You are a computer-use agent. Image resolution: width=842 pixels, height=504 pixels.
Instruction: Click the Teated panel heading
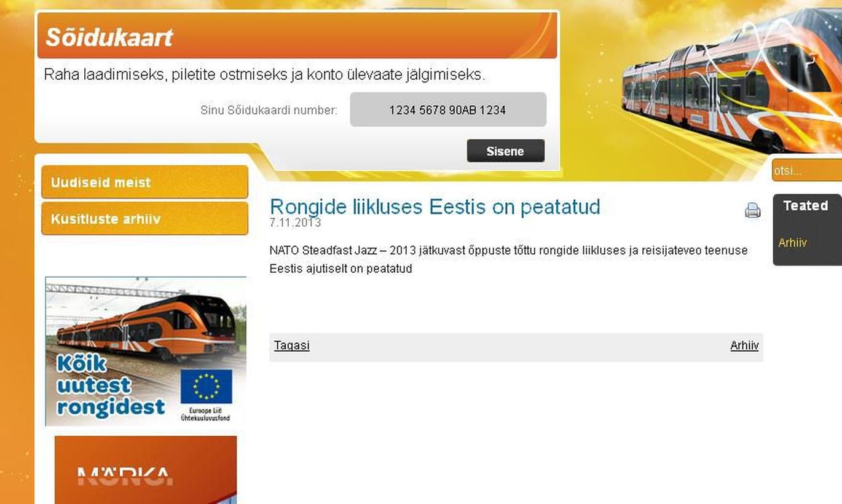805,206
